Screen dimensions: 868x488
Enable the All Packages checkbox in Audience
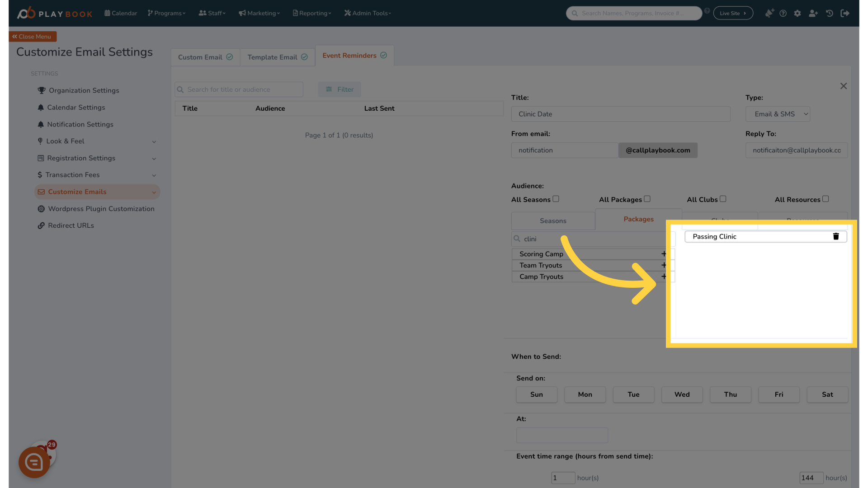(647, 199)
